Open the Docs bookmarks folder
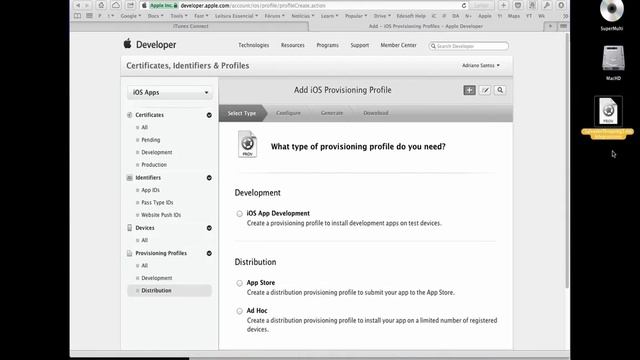 coord(155,16)
